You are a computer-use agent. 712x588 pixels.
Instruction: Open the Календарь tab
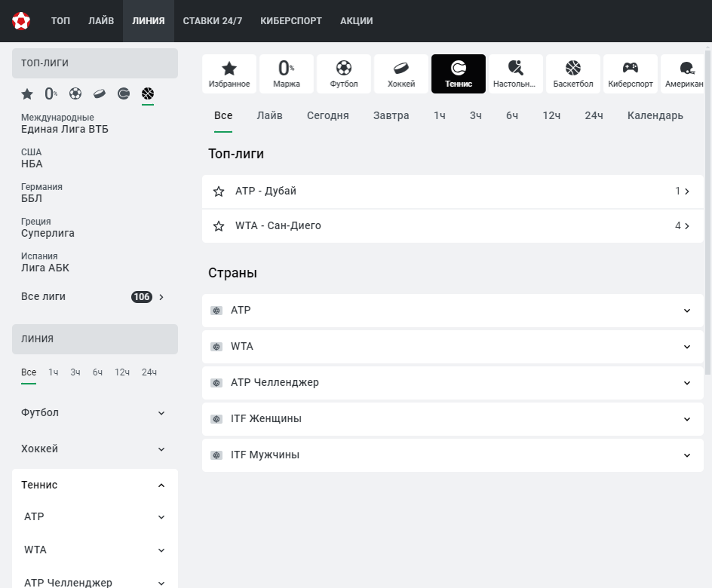(x=655, y=115)
